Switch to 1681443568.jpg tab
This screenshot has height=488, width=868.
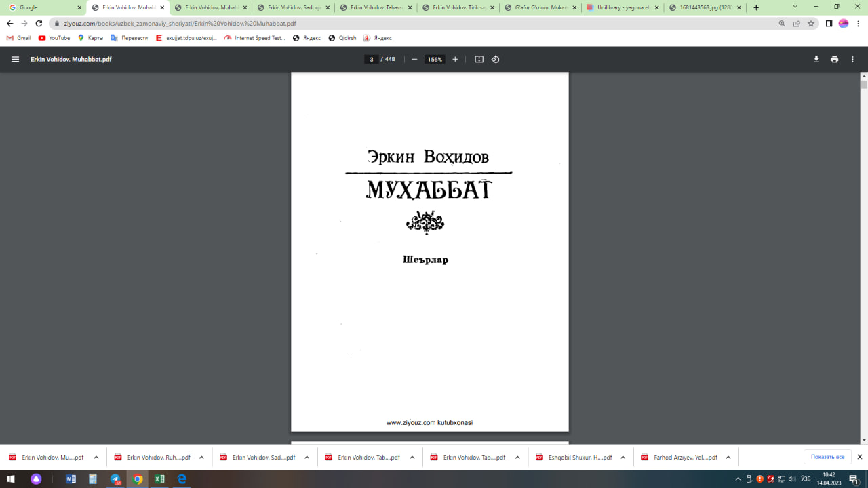705,7
